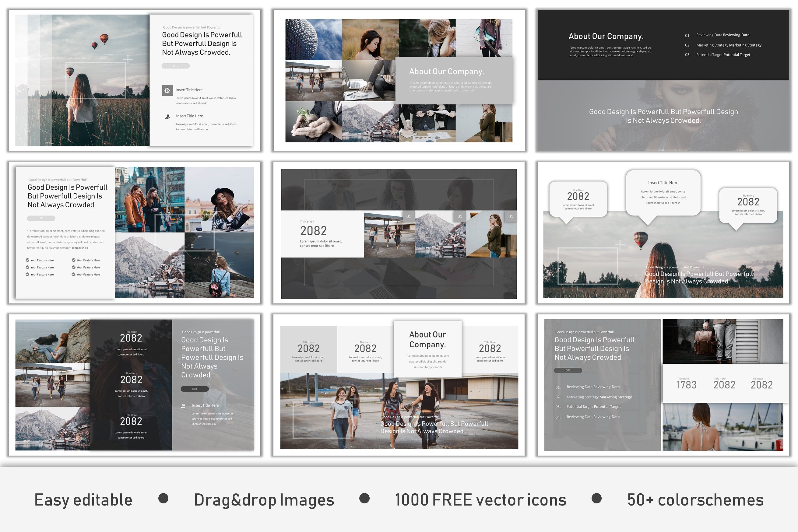
Task: Select the 04. Reviewing Data list item
Action: pyautogui.click(x=593, y=417)
